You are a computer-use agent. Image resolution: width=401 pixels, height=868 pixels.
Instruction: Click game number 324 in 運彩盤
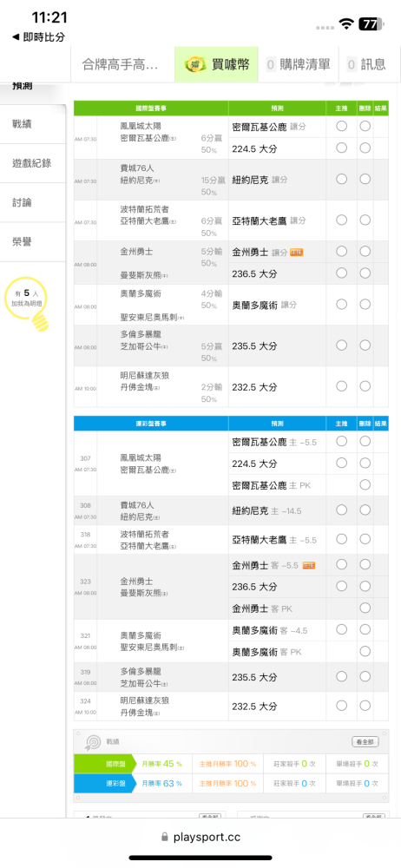pos(85,700)
